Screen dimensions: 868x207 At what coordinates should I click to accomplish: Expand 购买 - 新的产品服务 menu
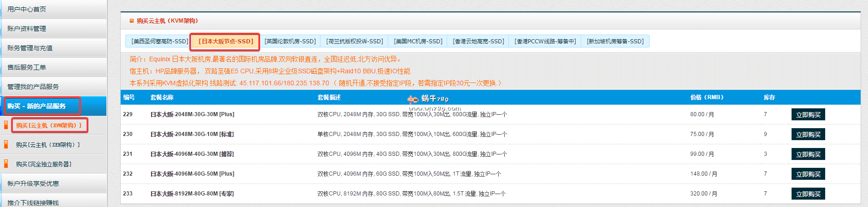[36, 106]
